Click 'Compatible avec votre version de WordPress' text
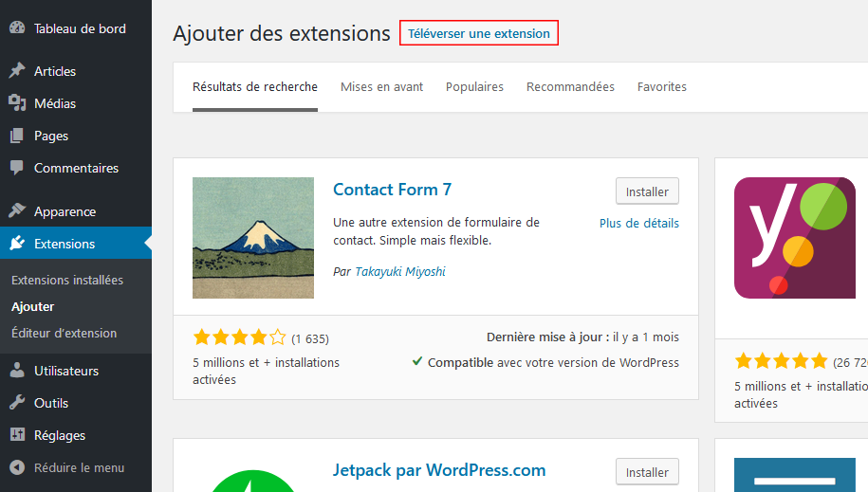 click(553, 362)
